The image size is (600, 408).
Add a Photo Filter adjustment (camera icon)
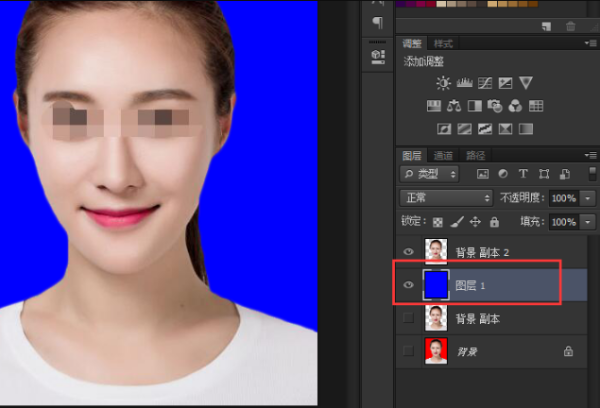click(x=495, y=106)
